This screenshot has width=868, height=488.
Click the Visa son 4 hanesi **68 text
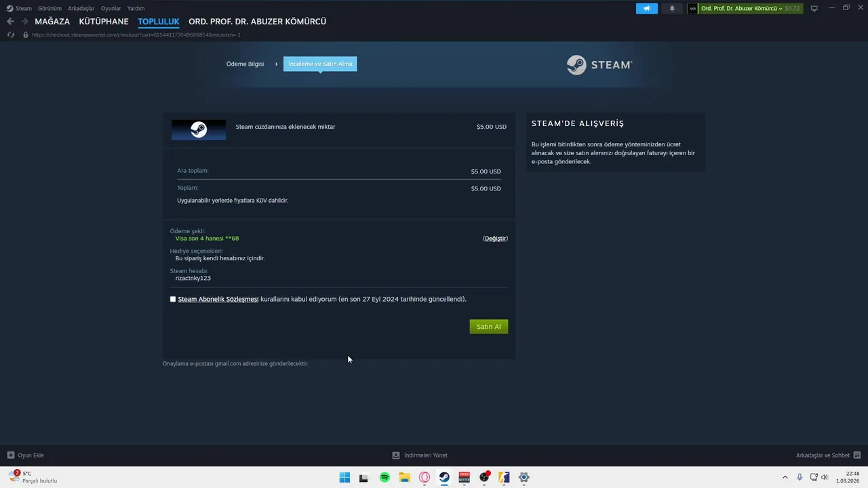click(x=207, y=239)
